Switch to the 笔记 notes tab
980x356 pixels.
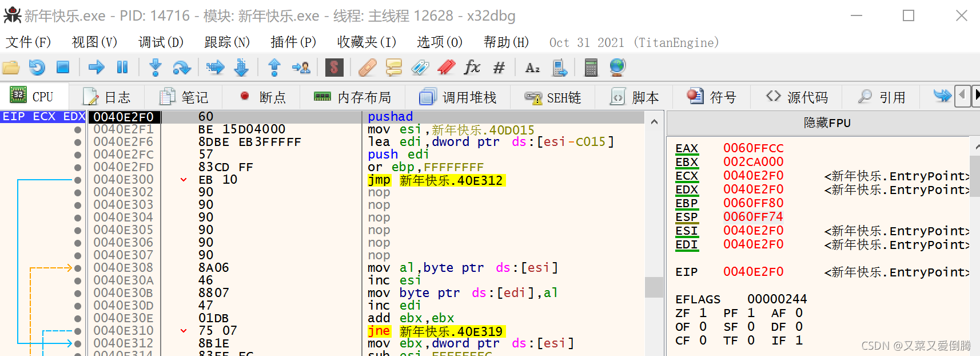pos(184,97)
